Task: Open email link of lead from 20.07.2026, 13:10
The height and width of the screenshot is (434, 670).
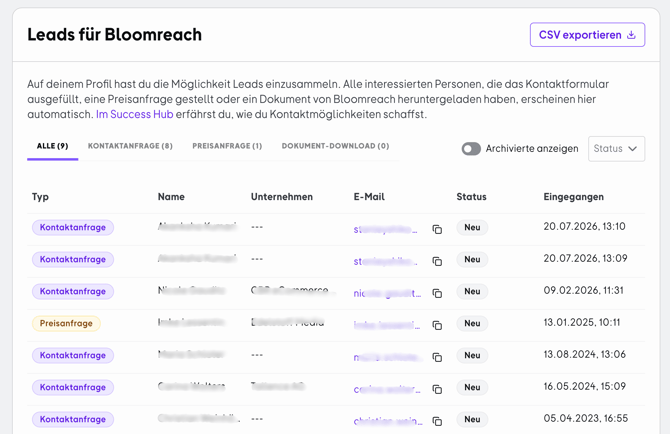Action: click(385, 230)
